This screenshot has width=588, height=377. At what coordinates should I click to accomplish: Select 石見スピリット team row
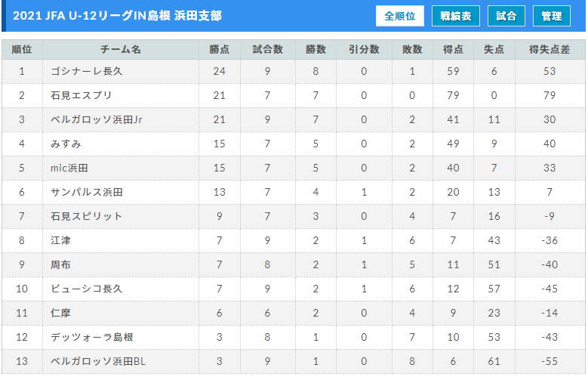click(294, 216)
